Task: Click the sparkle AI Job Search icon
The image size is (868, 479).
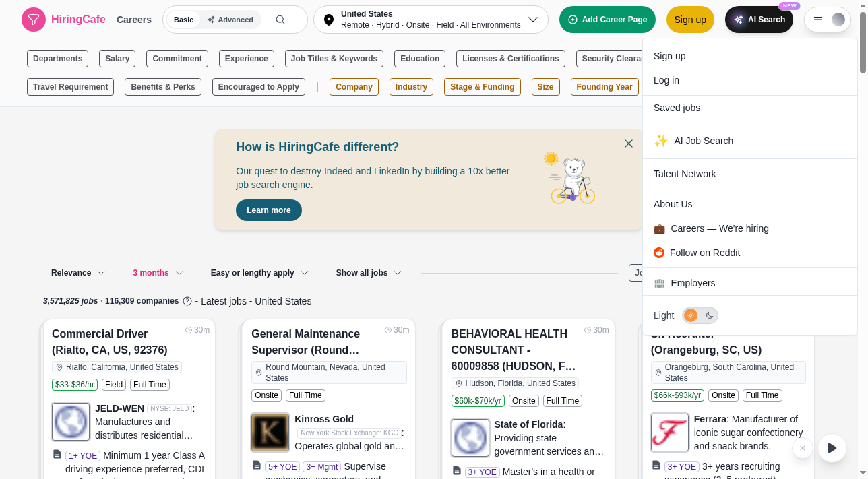Action: coord(661,141)
